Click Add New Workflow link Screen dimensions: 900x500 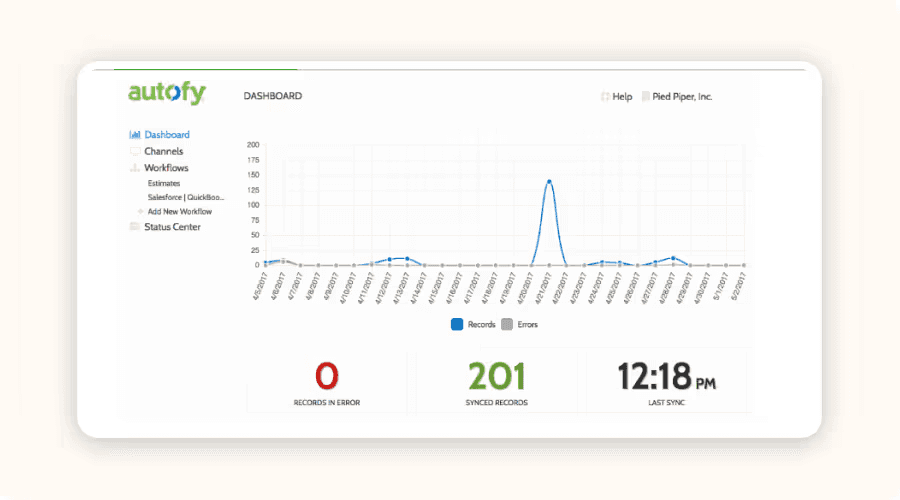pos(180,211)
